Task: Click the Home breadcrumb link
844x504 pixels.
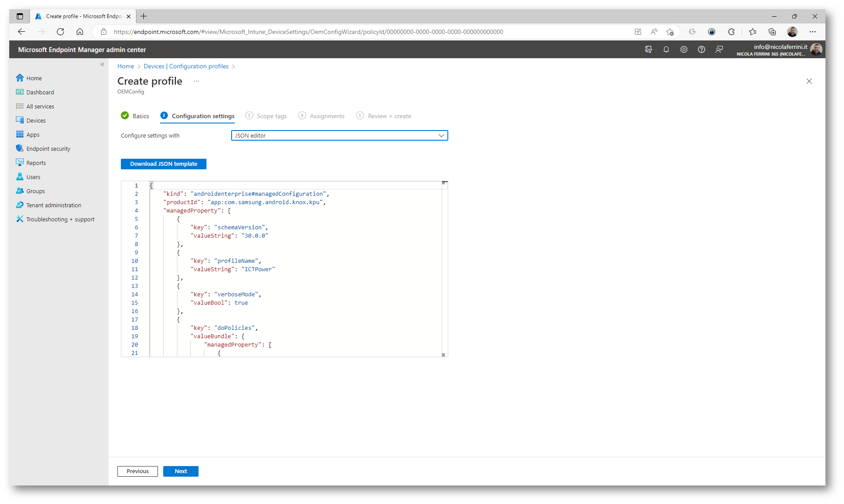Action: pyautogui.click(x=126, y=66)
